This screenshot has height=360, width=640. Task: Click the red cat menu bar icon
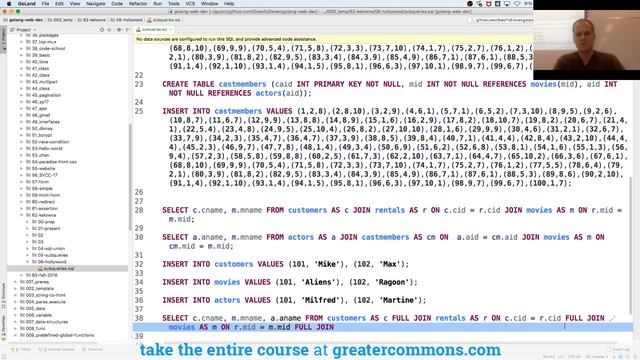489,4
